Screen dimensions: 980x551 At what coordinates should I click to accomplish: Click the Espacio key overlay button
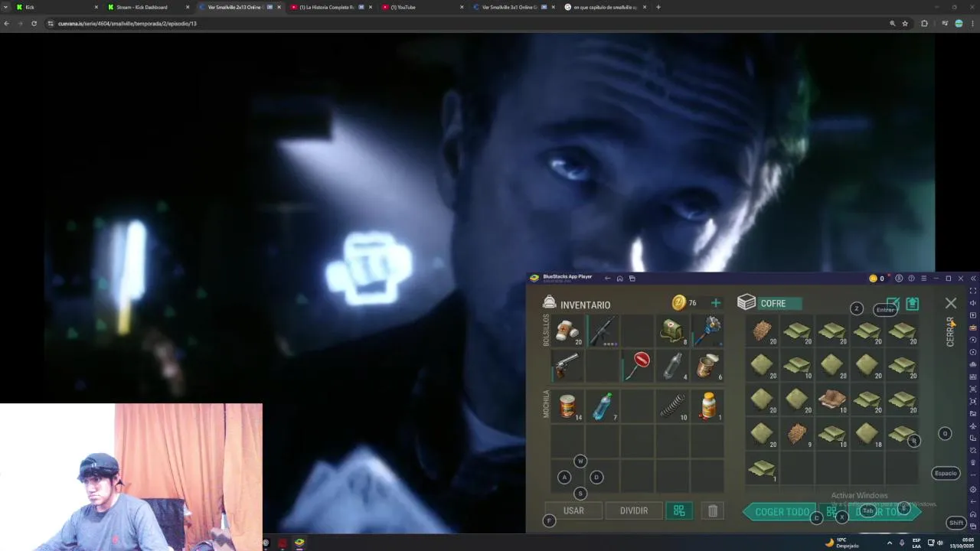pos(946,473)
